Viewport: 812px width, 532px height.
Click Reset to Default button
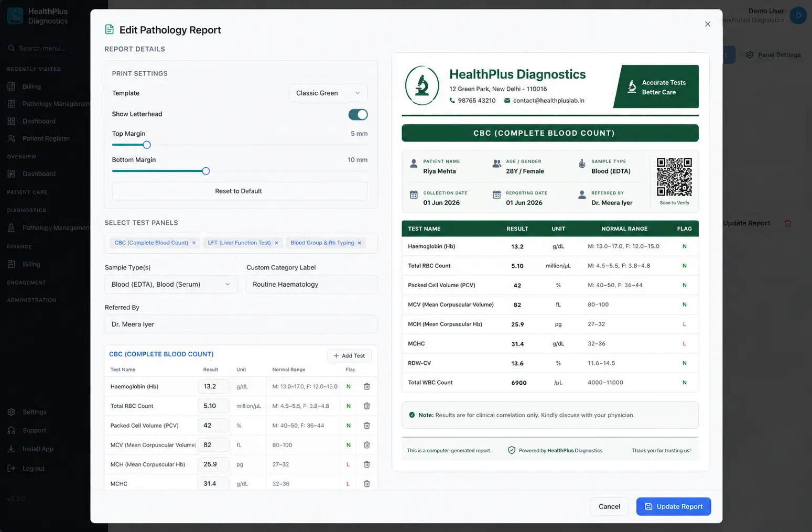tap(240, 191)
